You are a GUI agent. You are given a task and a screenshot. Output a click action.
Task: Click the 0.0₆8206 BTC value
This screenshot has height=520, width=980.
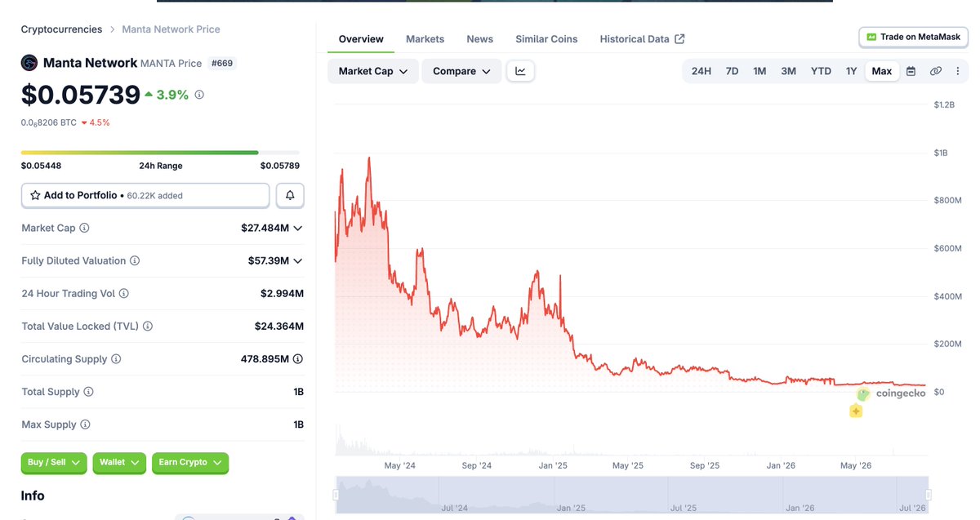49,123
